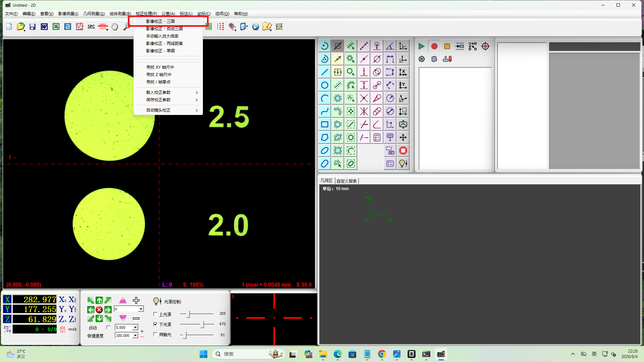The height and width of the screenshot is (362, 644).
Task: Open the 5.000 step dropdown
Action: [135, 327]
